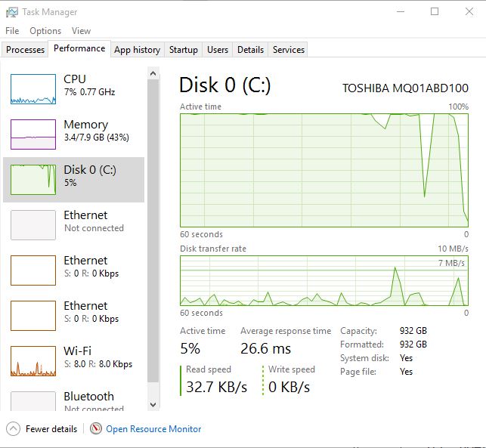Image resolution: width=486 pixels, height=448 pixels.
Task: Switch to the Processes tab
Action: 25,50
